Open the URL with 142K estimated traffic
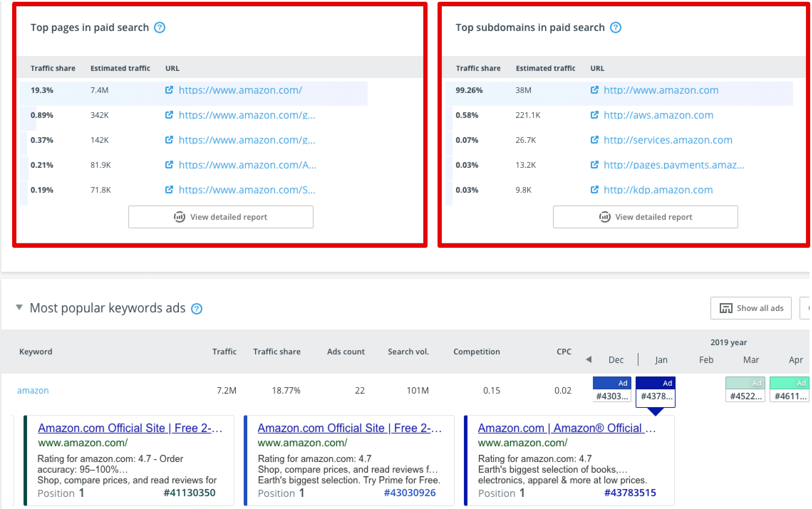The image size is (812, 509). [x=247, y=140]
